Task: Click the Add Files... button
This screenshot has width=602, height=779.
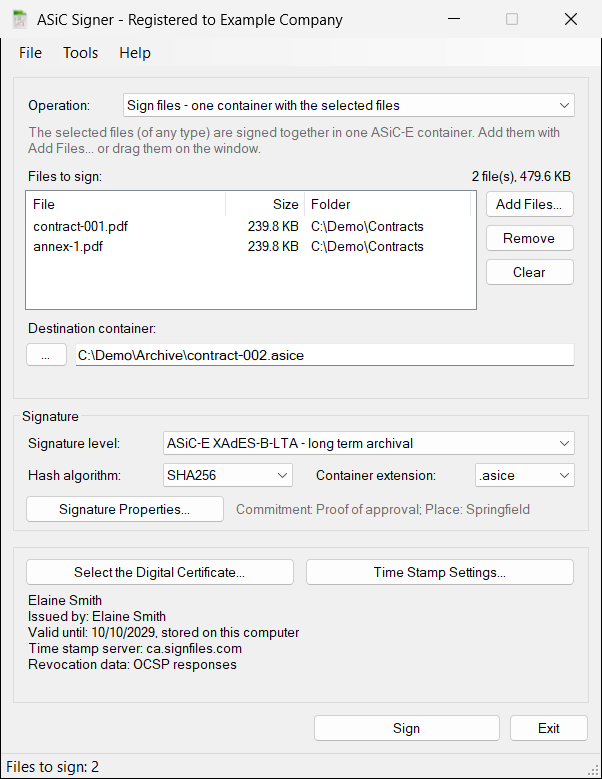Action: 529,204
